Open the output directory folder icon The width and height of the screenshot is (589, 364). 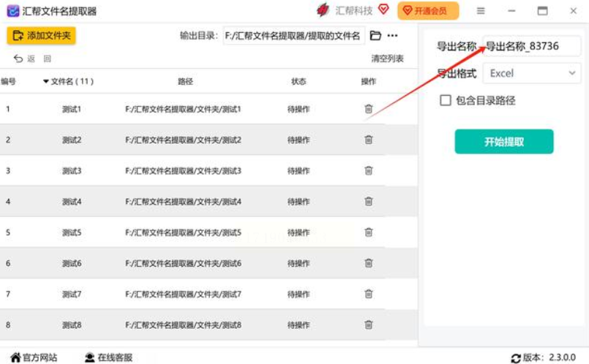375,36
